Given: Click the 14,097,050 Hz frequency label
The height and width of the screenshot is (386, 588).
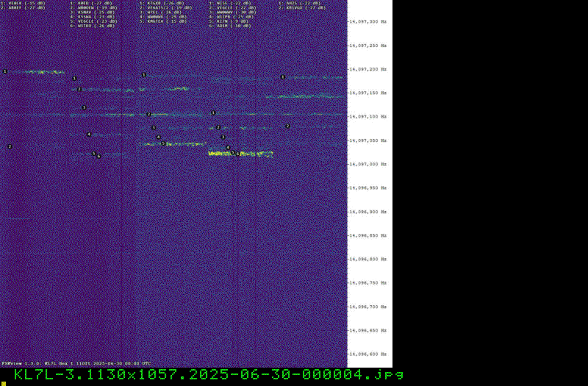Looking at the screenshot, I should coord(368,140).
